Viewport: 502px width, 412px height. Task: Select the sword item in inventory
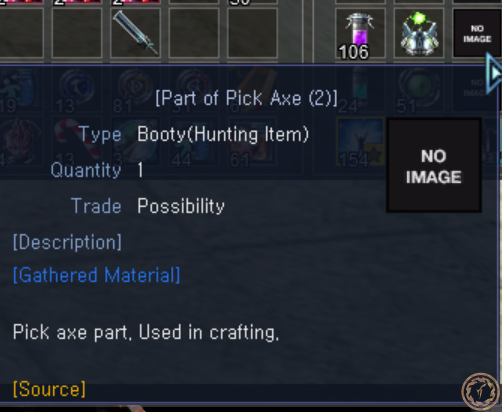(135, 33)
